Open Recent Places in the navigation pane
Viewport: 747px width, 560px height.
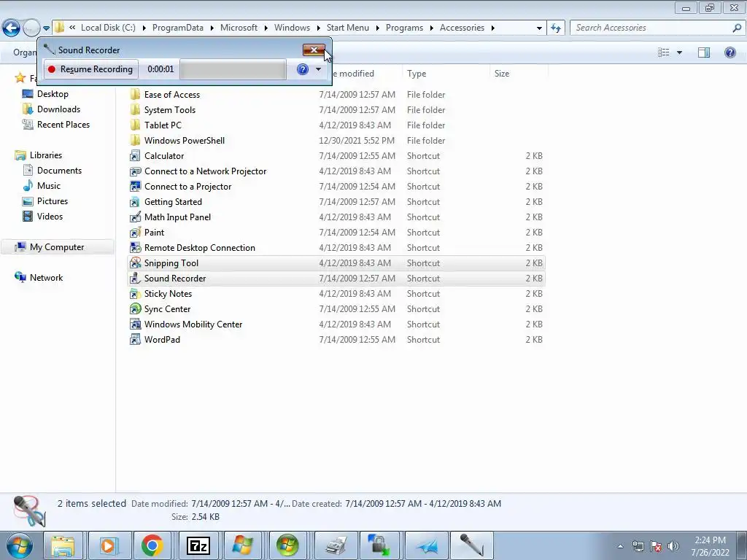click(x=63, y=124)
